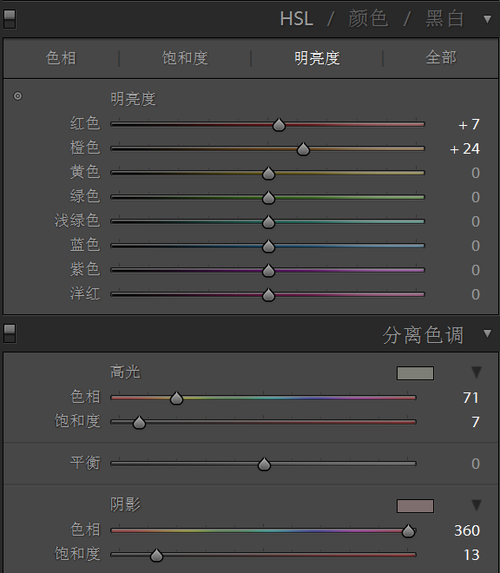Expand the 高光 color picker disclosure triangle
500x573 pixels.
[x=476, y=372]
